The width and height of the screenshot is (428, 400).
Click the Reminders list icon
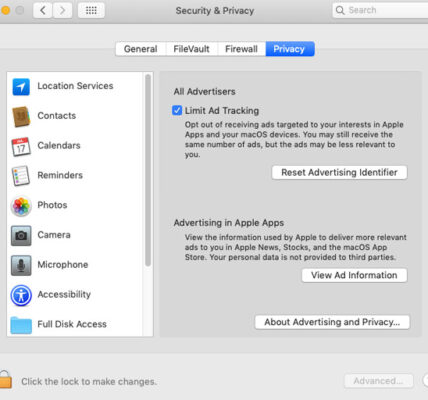[21, 176]
